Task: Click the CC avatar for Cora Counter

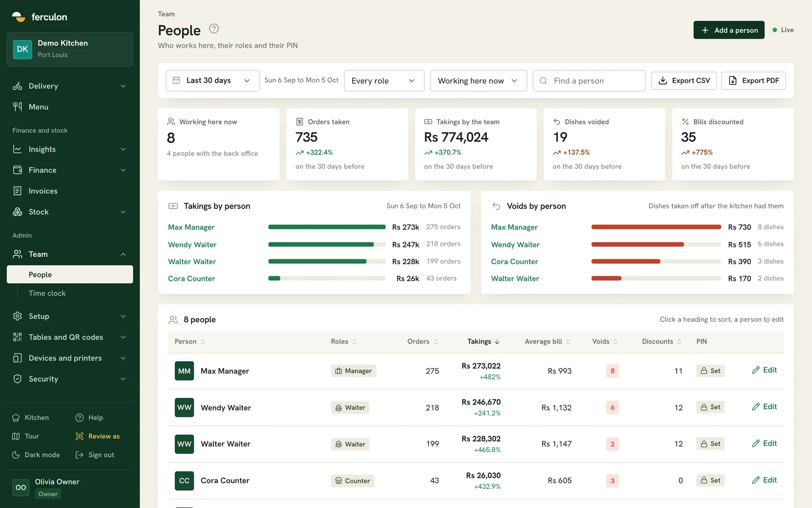Action: click(x=184, y=480)
